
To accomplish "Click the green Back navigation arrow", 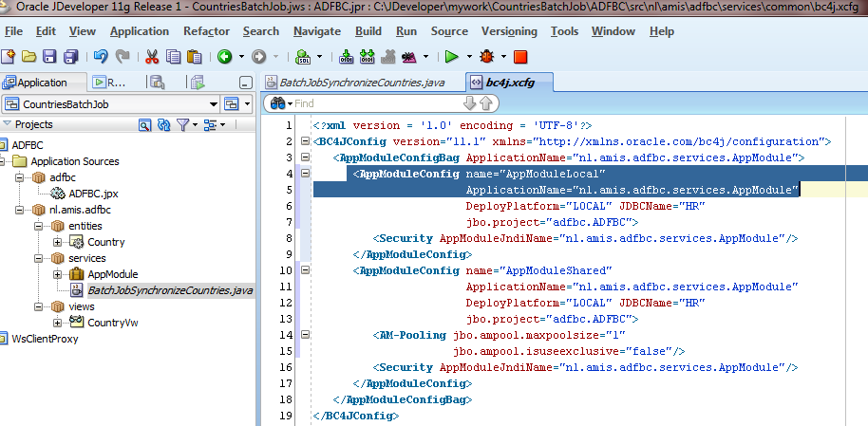I will pos(224,58).
